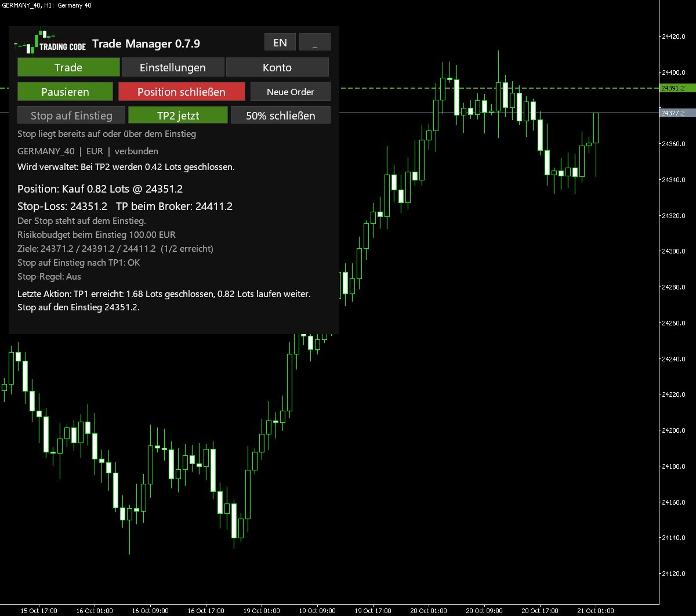Minimize the Trade Manager panel

(x=315, y=42)
